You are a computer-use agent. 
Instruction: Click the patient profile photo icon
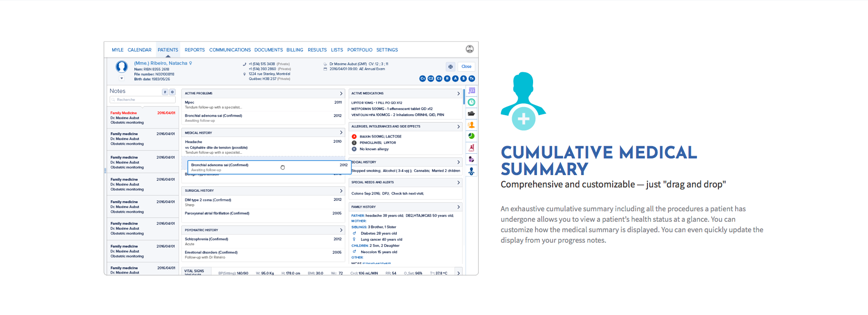[x=122, y=67]
